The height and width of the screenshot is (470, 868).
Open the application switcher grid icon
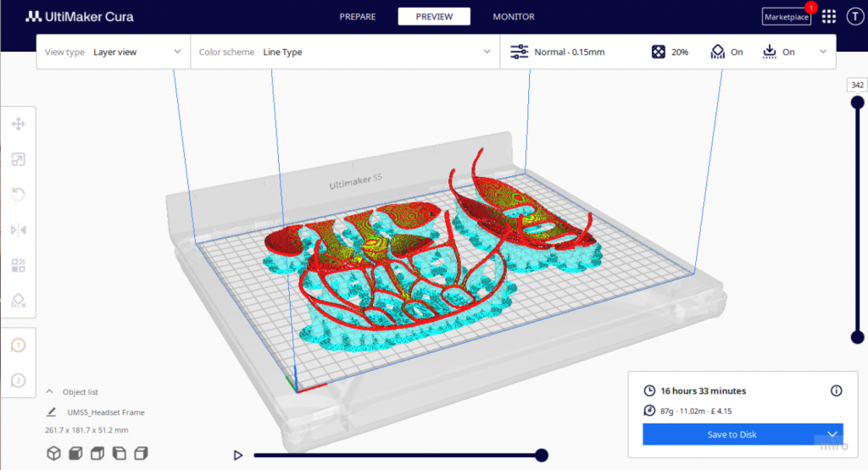coord(829,17)
